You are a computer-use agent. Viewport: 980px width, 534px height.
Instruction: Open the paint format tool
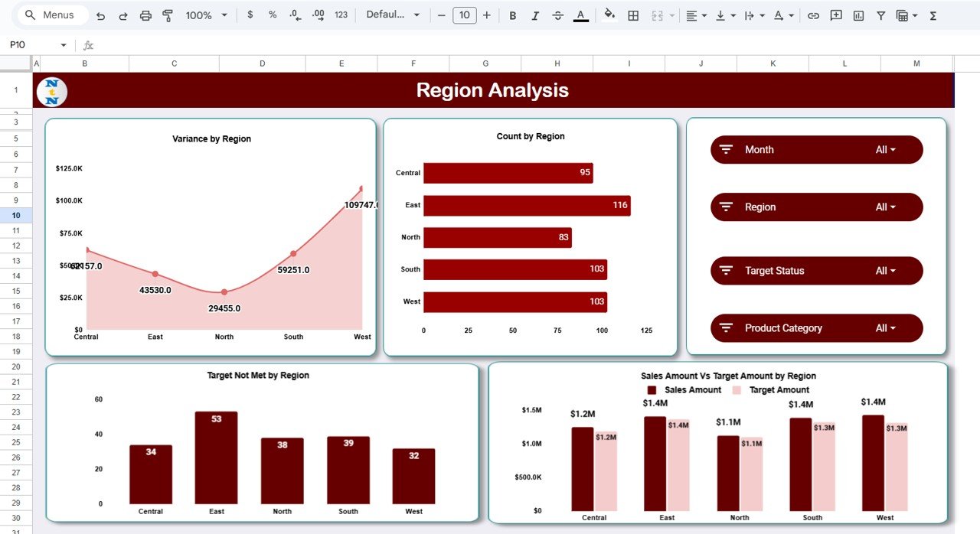point(167,15)
